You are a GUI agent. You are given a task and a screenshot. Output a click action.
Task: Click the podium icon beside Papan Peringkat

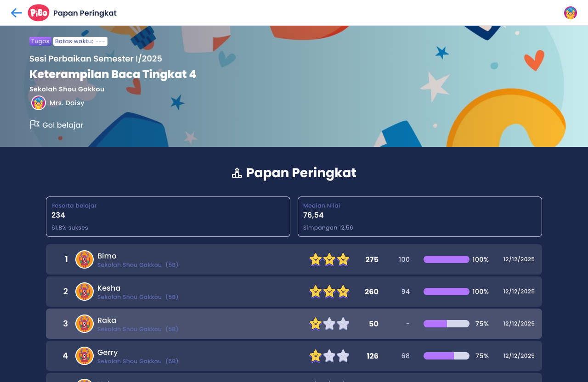coord(237,173)
